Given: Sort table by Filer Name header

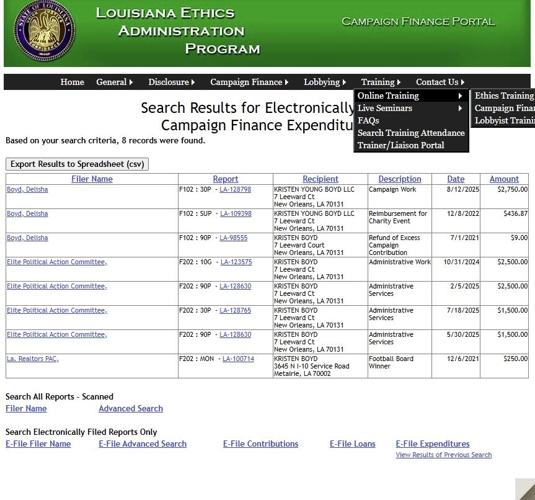Looking at the screenshot, I should pos(92,179).
